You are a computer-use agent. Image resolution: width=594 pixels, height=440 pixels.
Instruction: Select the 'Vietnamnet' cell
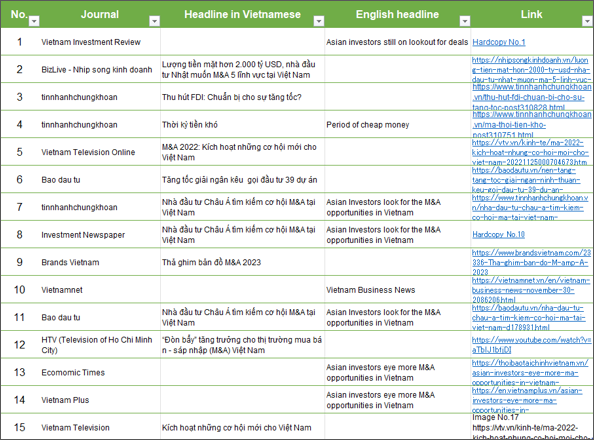100,290
